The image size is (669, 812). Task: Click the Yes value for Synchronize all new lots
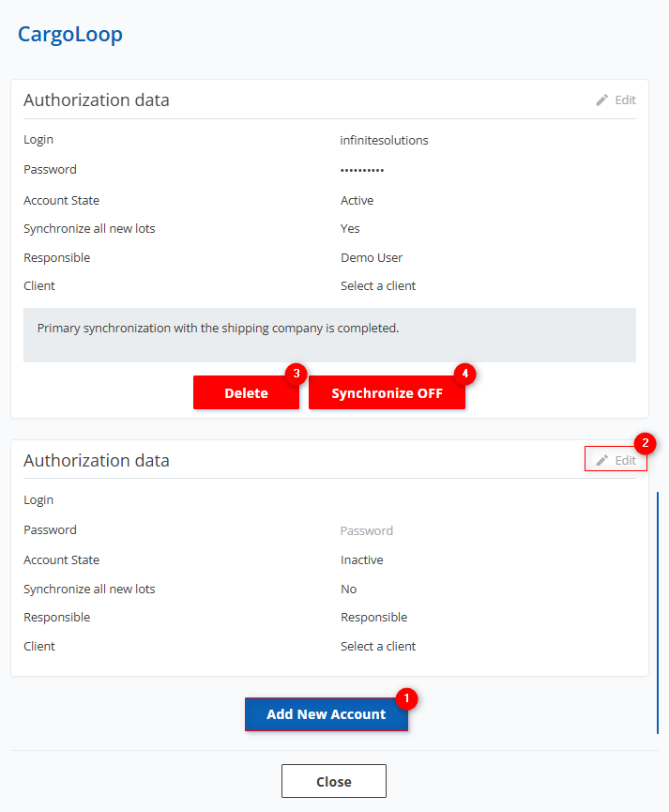[x=350, y=228]
